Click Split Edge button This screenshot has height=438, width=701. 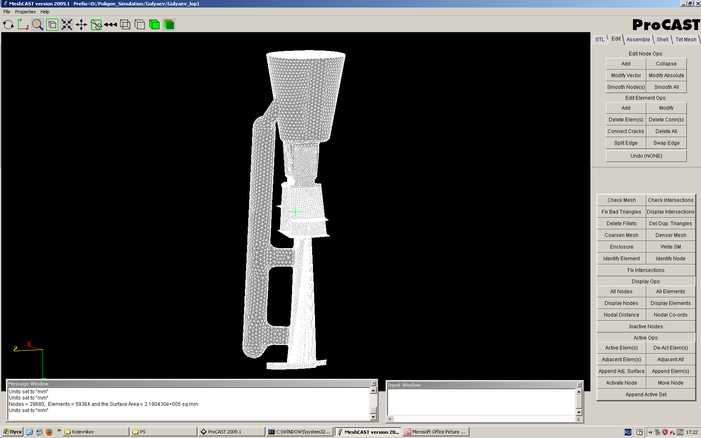tap(626, 143)
